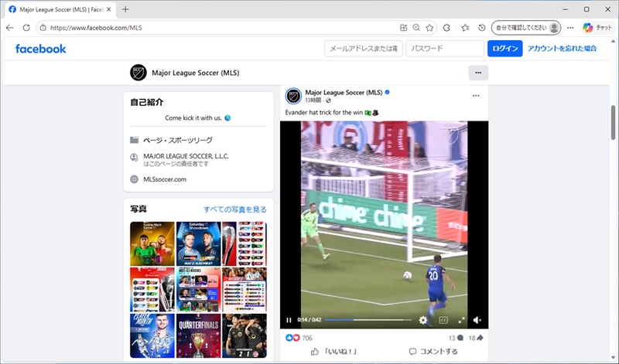Image resolution: width=619 pixels, height=364 pixels.
Task: Click the 「いいね！」 like button
Action: point(334,352)
